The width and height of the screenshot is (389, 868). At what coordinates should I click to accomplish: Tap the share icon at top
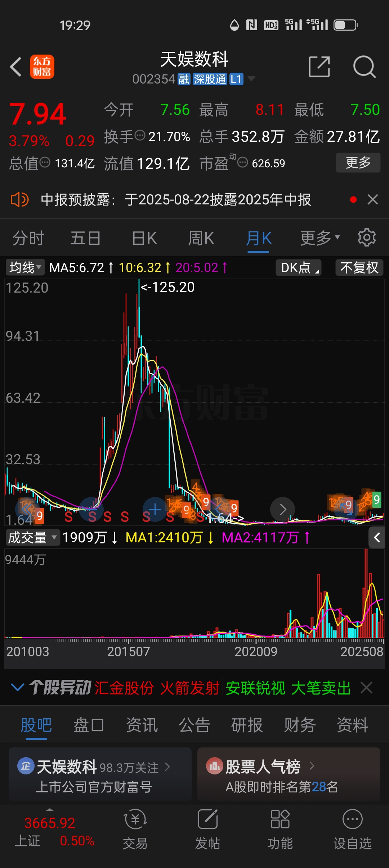pyautogui.click(x=319, y=67)
